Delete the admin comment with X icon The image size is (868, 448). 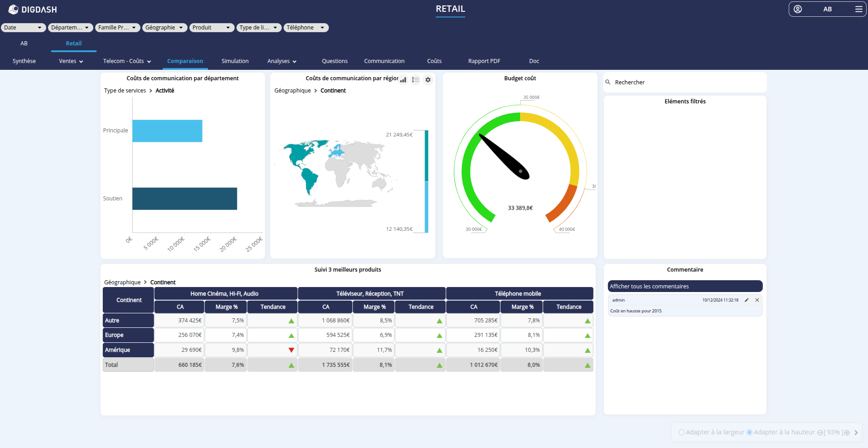(757, 300)
